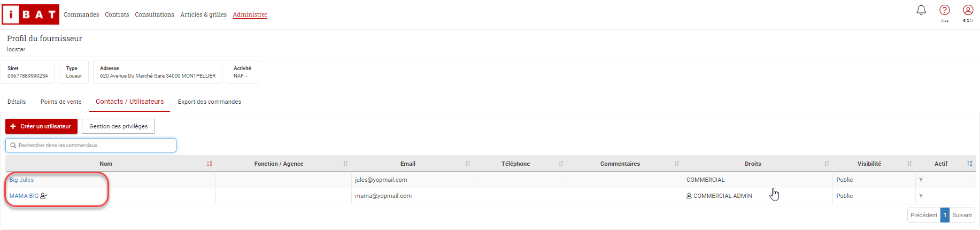The height and width of the screenshot is (230, 980).
Task: Open the Big Jules user link
Action: (21, 180)
